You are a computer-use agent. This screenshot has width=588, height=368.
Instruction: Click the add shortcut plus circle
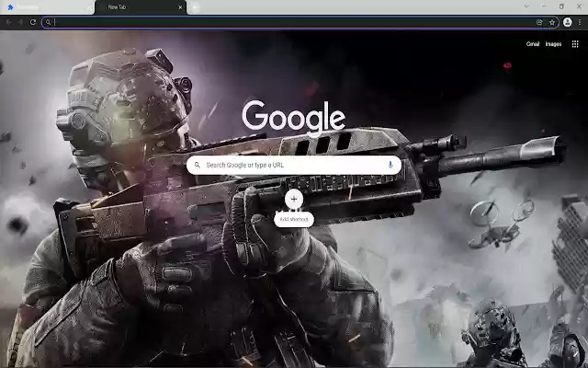(294, 199)
